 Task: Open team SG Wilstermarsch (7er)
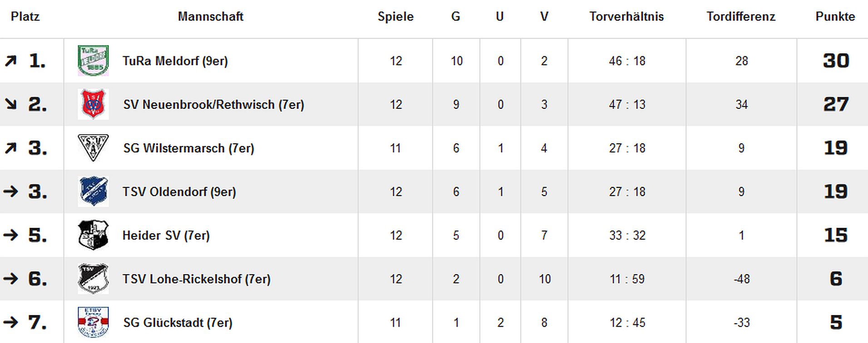[188, 148]
